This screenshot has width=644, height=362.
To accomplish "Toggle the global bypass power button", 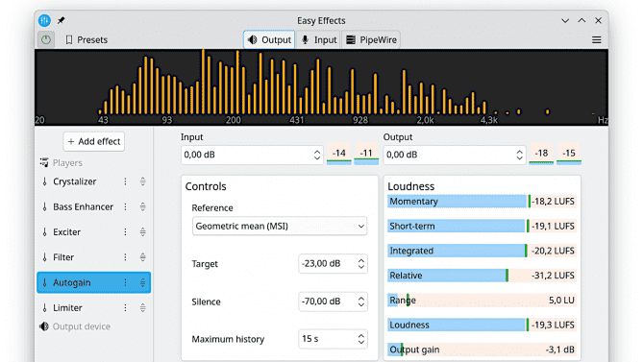I will coord(46,39).
